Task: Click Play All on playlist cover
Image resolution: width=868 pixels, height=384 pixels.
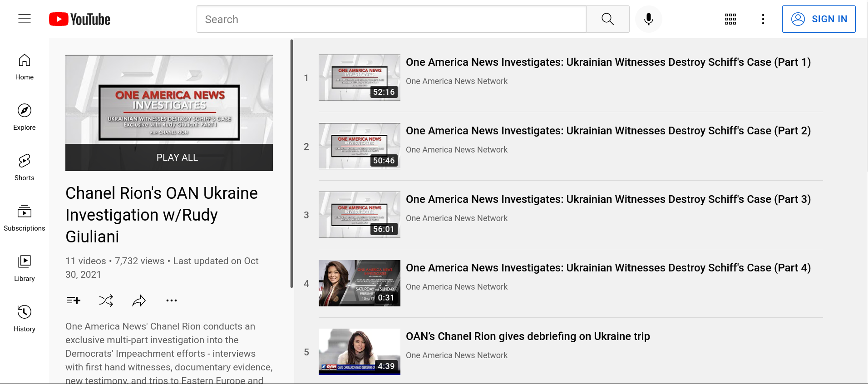Action: click(x=169, y=158)
